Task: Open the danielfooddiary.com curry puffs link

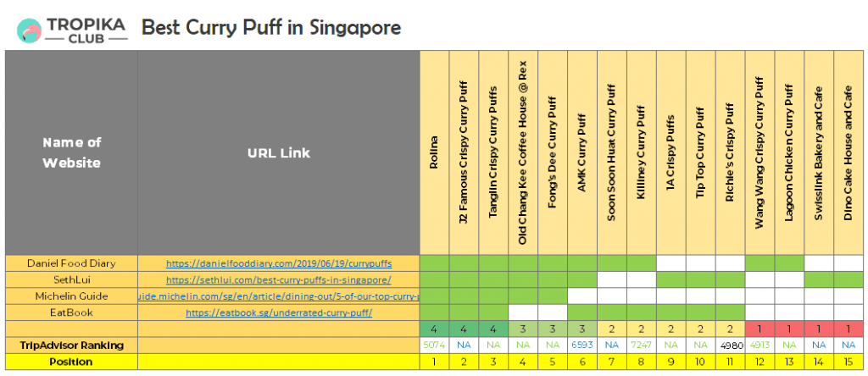Action: click(279, 263)
